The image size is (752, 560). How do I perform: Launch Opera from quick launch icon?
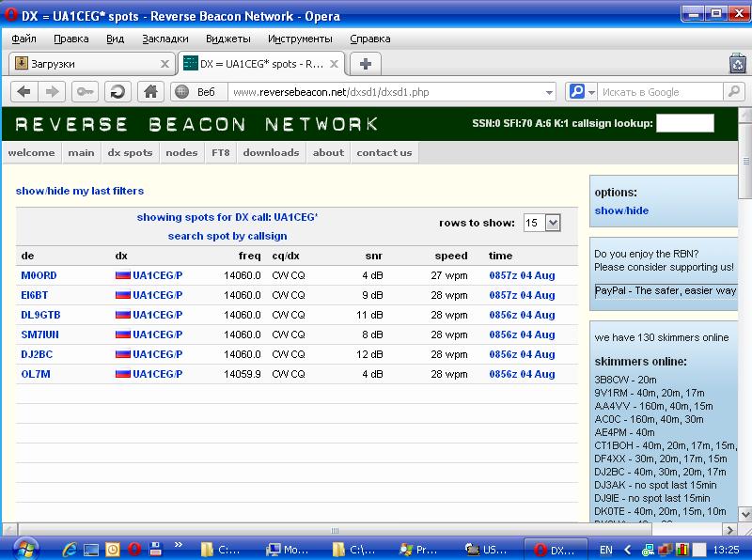[x=134, y=550]
